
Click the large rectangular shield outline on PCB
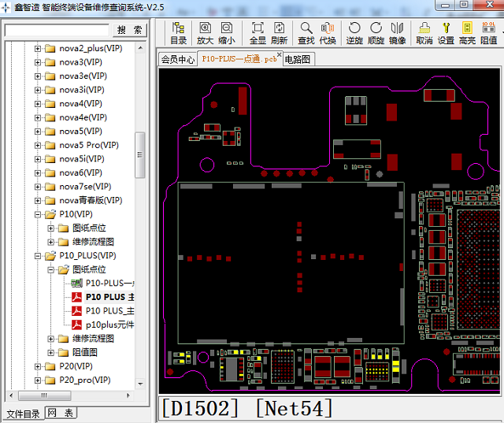[x=291, y=263]
